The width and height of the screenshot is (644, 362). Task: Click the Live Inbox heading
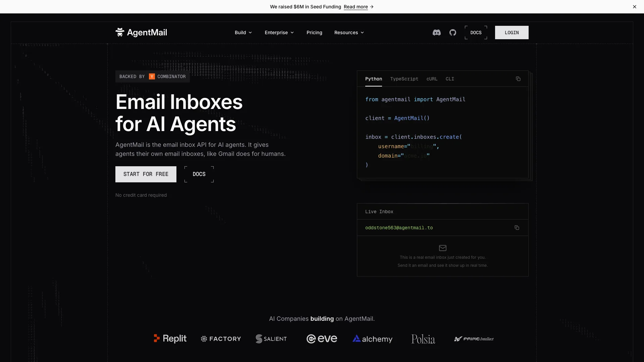[x=379, y=212]
